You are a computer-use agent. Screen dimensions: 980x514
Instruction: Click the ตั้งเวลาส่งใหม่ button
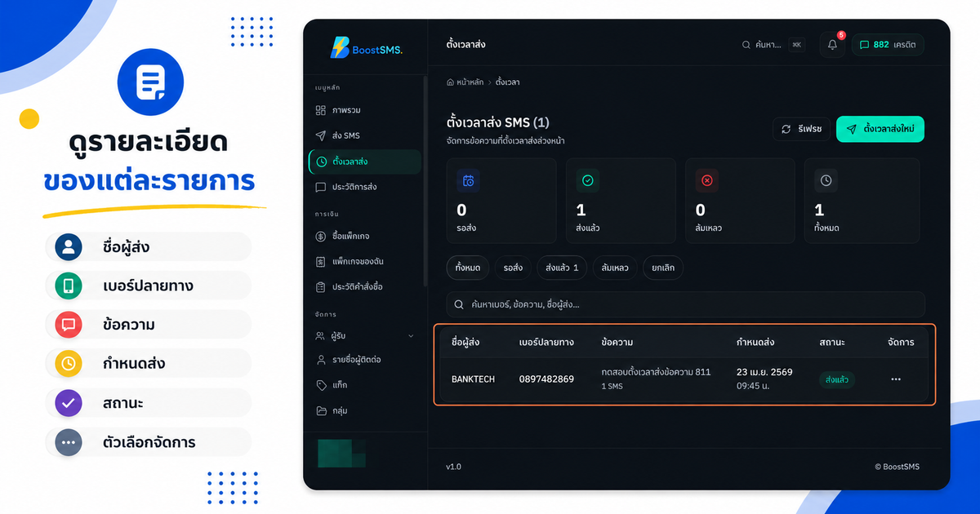(880, 129)
